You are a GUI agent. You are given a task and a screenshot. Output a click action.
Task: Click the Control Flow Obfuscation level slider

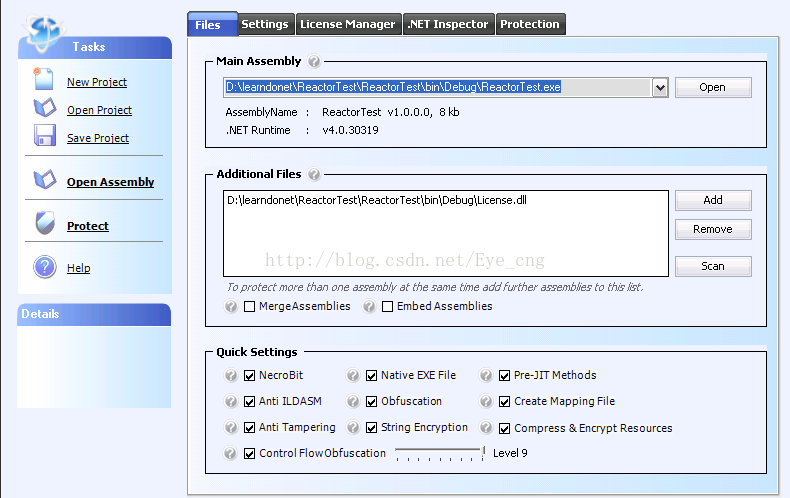440,453
